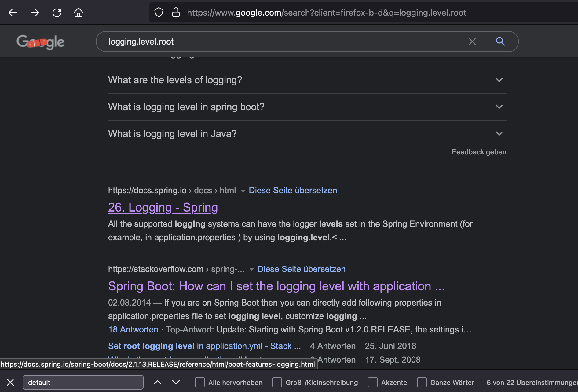Show site security lock info
Screen dimensions: 578x392
(176, 13)
